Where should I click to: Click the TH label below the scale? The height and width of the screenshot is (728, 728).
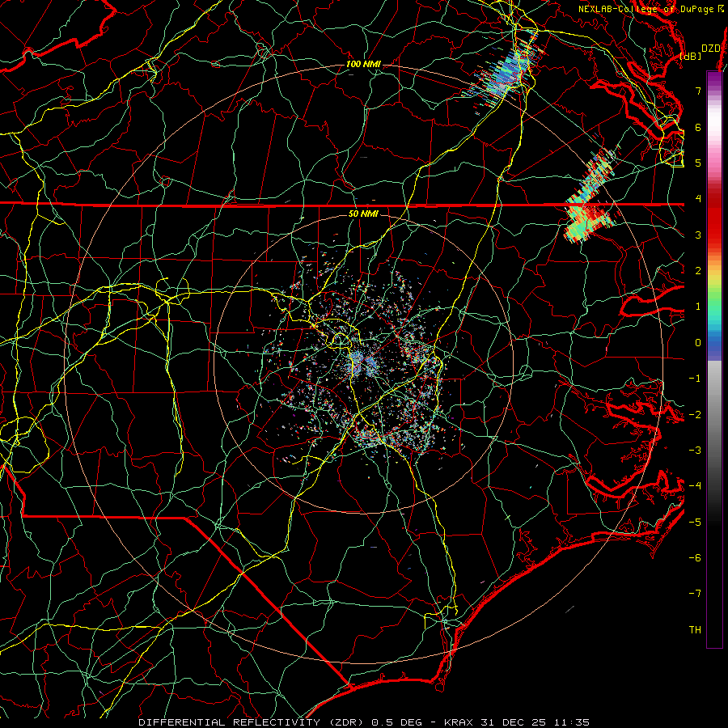(695, 630)
